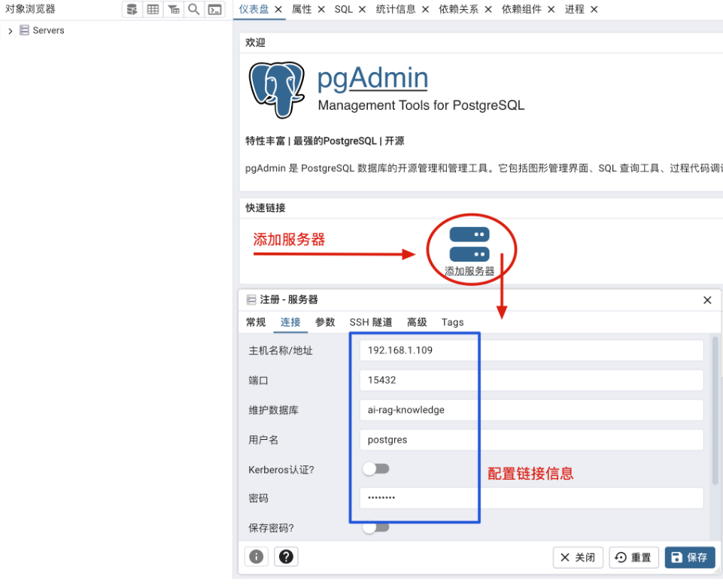Image resolution: width=723 pixels, height=588 pixels.
Task: Close the 属性 tab with its X
Action: pos(321,9)
